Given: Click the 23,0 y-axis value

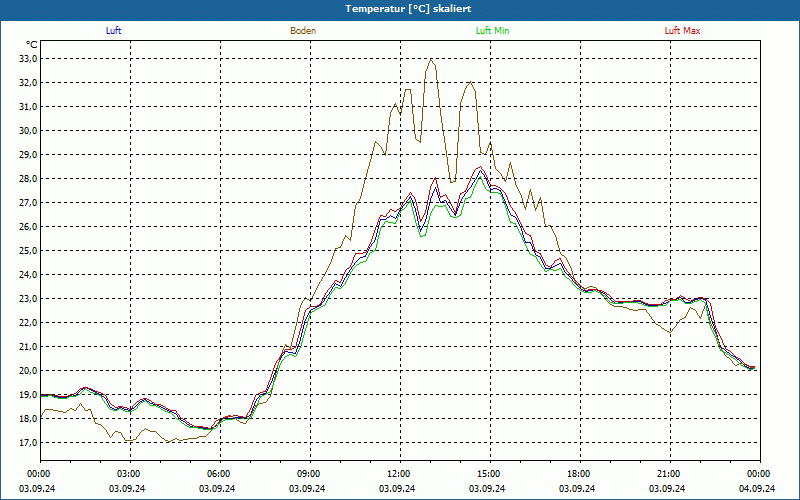Looking at the screenshot, I should (29, 298).
